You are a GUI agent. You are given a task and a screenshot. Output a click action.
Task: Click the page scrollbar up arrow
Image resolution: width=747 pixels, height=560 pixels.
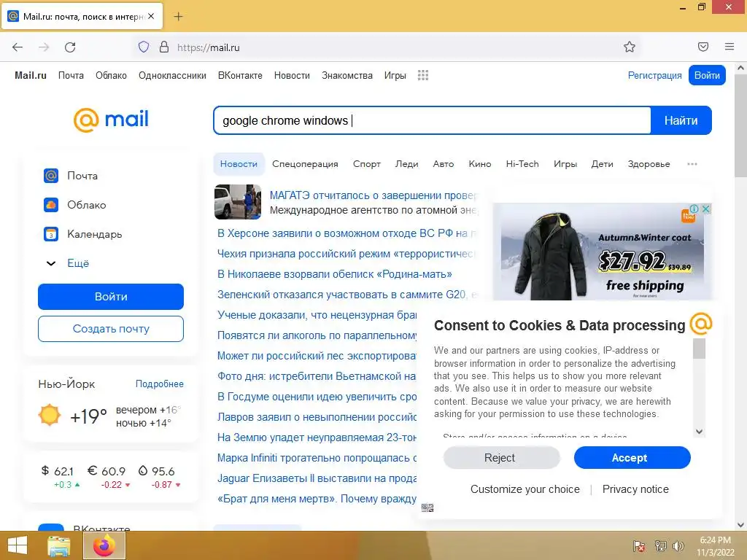(740, 68)
